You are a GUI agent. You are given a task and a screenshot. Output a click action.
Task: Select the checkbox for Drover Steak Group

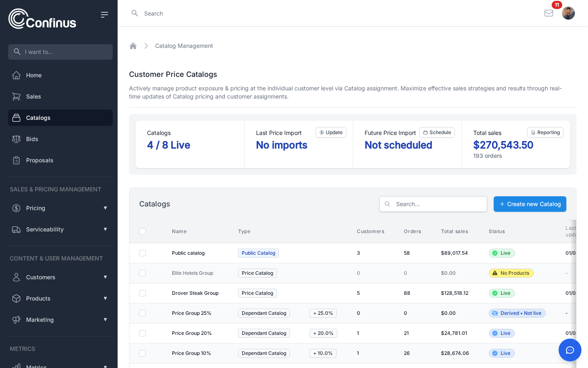[x=143, y=293]
